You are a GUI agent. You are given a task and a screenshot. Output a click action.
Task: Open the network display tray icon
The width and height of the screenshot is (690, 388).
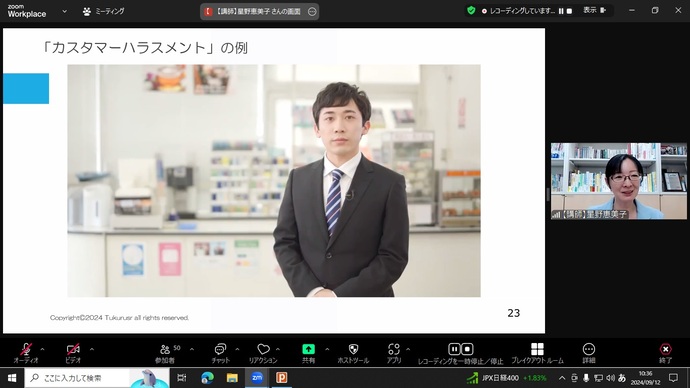(598, 378)
